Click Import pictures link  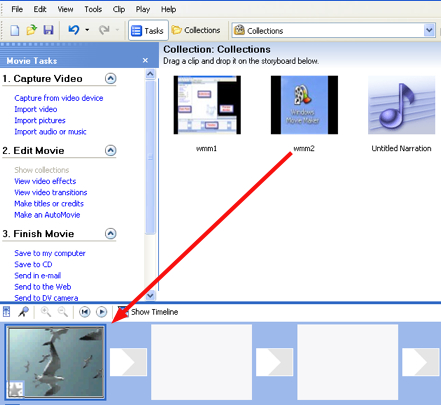click(40, 121)
